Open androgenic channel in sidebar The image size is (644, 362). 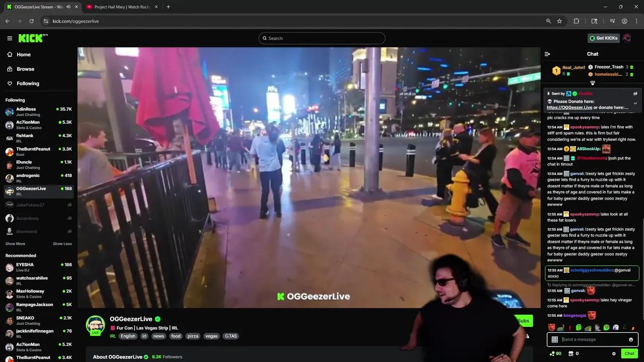pyautogui.click(x=38, y=178)
